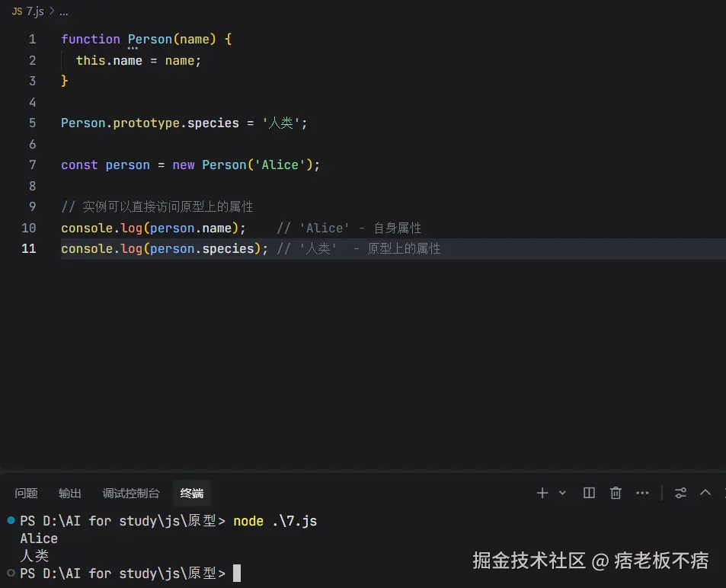
Task: Split the terminal using the split icon
Action: coord(588,493)
